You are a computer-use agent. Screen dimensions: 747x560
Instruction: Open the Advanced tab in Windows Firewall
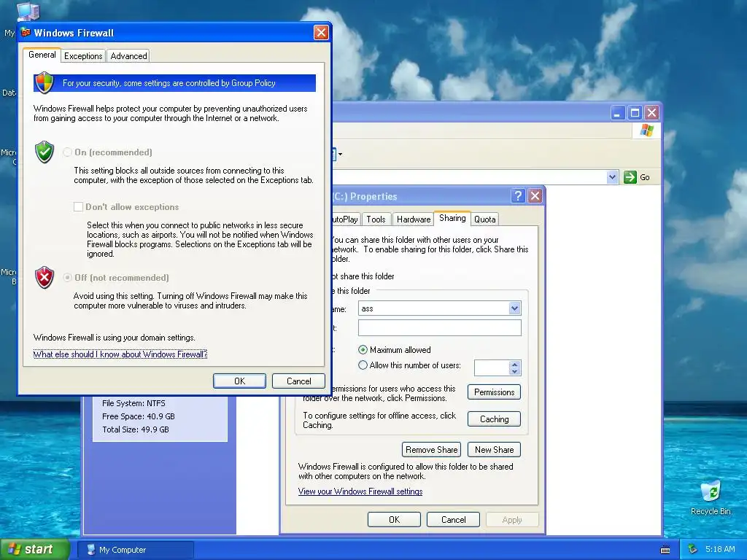(128, 56)
